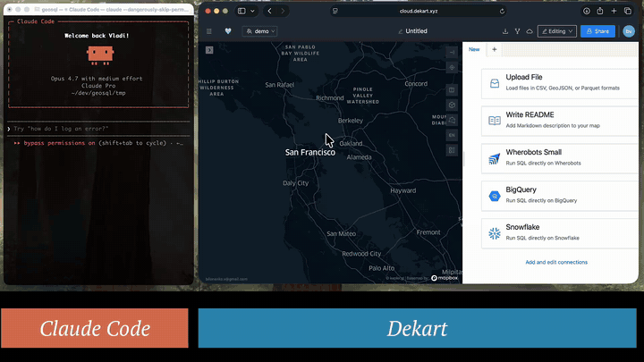Viewport: 644px width, 362px height.
Task: Open Safari downloads icon
Action: coord(587,11)
